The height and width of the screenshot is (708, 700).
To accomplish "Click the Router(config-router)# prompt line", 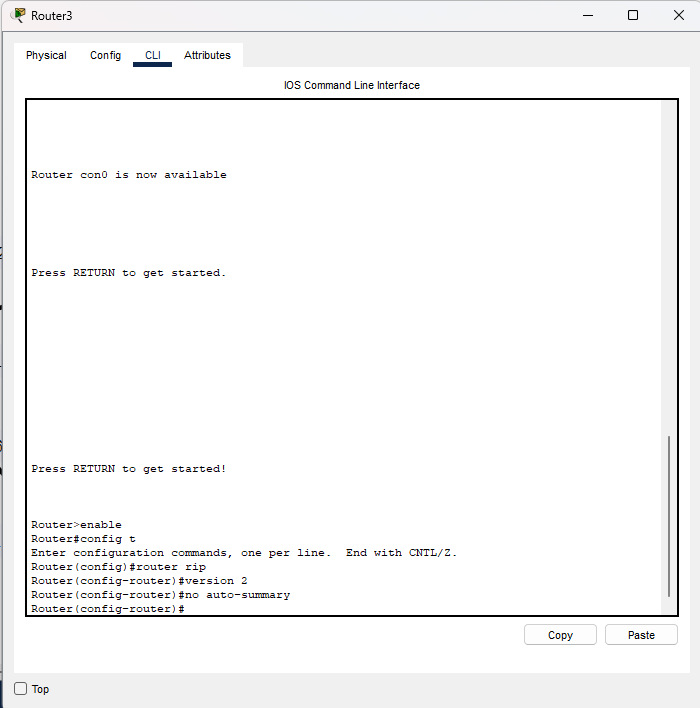I will (107, 609).
